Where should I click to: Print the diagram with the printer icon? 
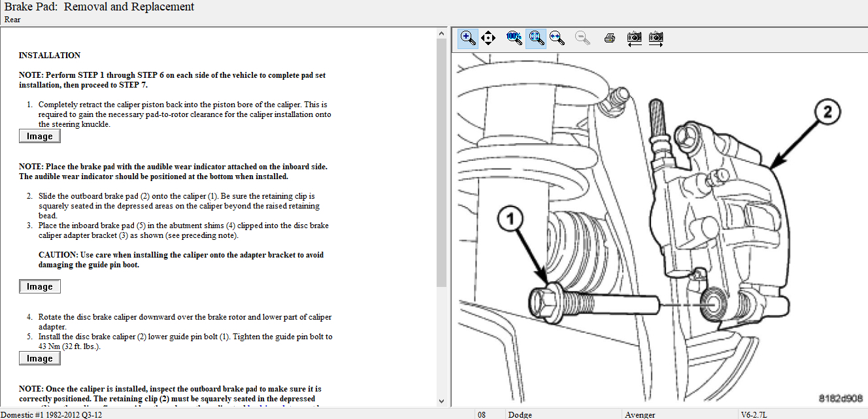click(610, 38)
